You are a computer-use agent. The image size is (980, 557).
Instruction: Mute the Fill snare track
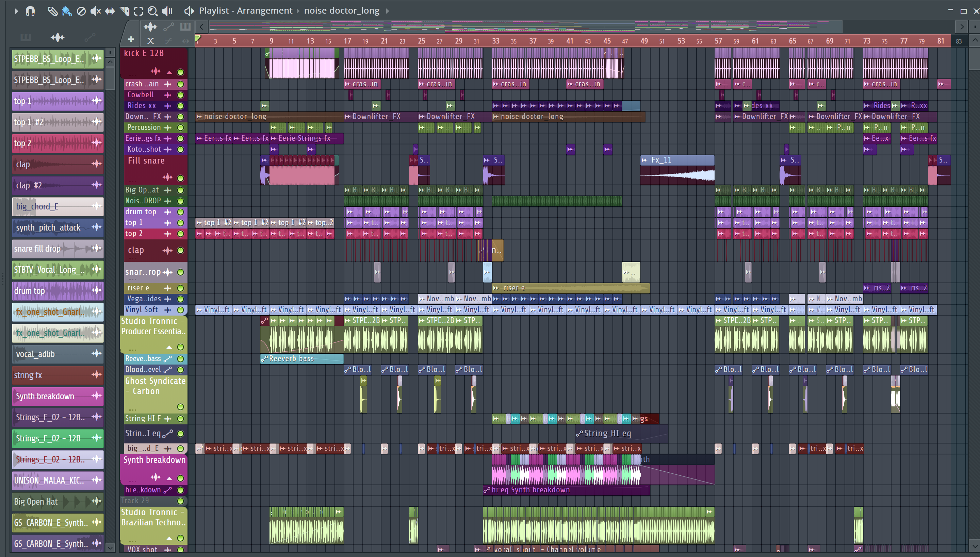[181, 178]
